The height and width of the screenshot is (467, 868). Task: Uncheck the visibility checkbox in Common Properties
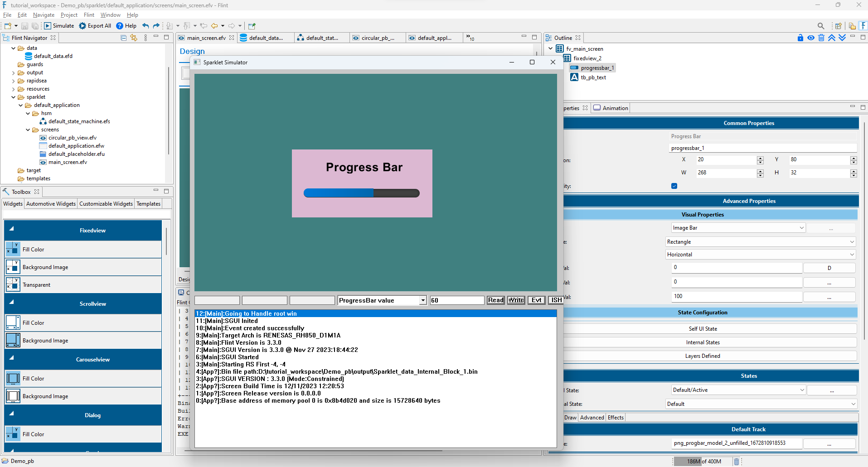674,186
